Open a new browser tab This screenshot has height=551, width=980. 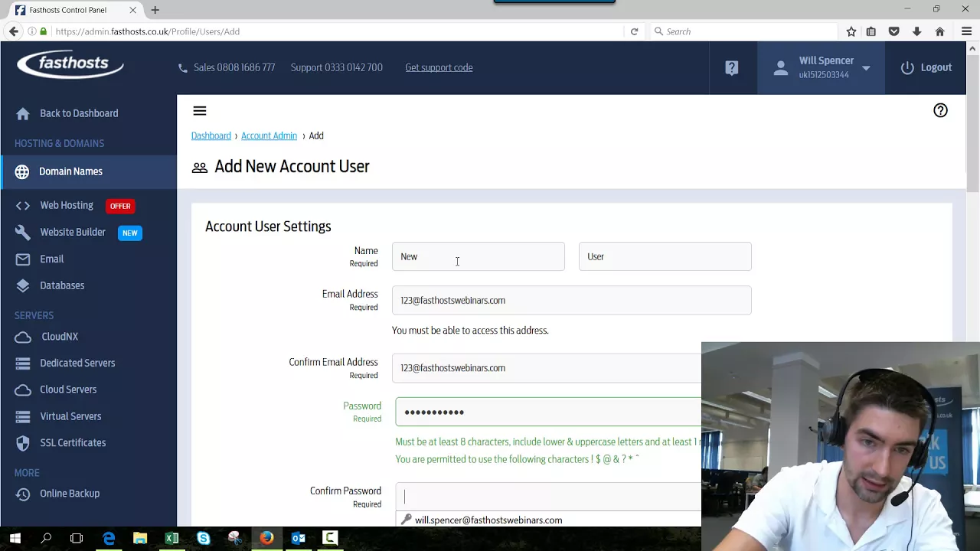point(155,10)
